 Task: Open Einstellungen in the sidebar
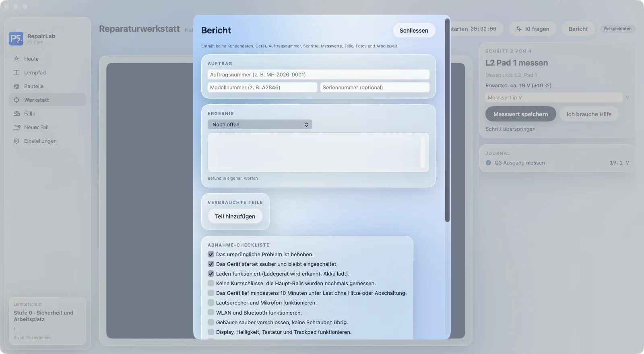47,141
